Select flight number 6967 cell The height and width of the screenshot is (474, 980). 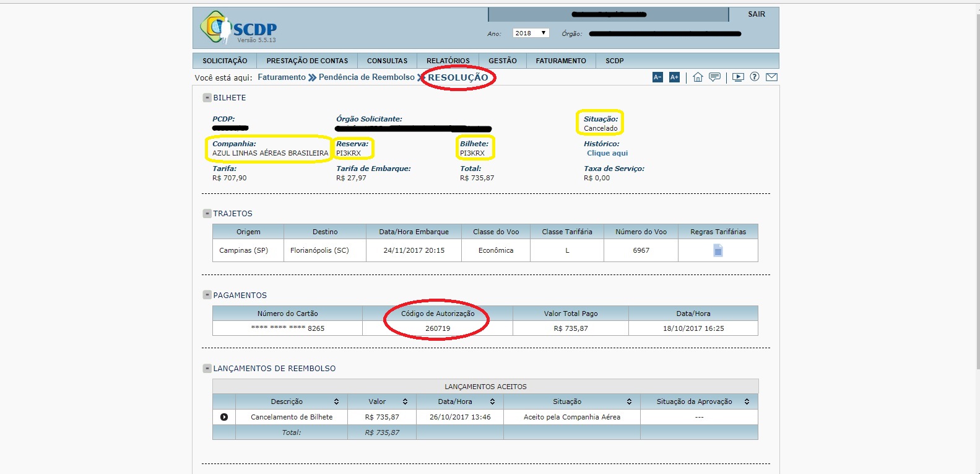(641, 250)
